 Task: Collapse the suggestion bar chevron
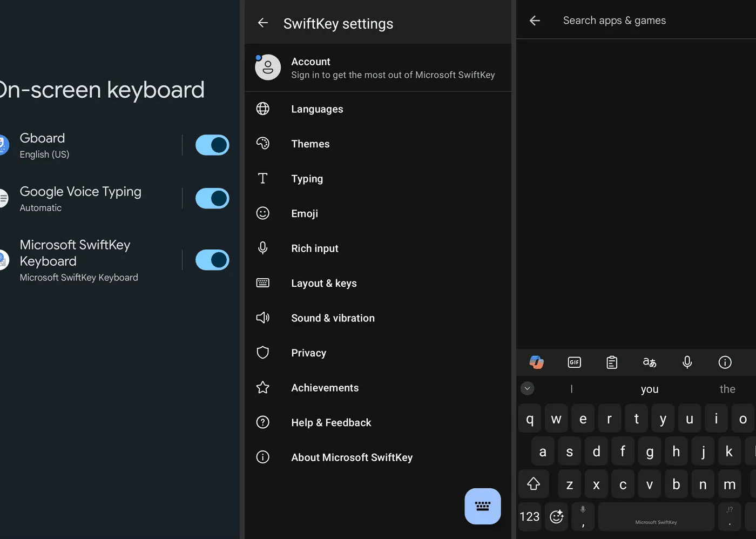(x=528, y=388)
